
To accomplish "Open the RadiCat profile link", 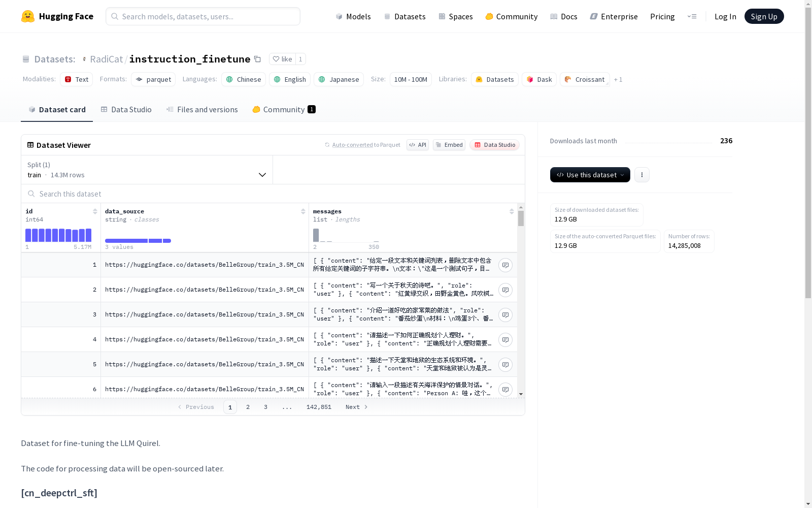I will tap(107, 59).
